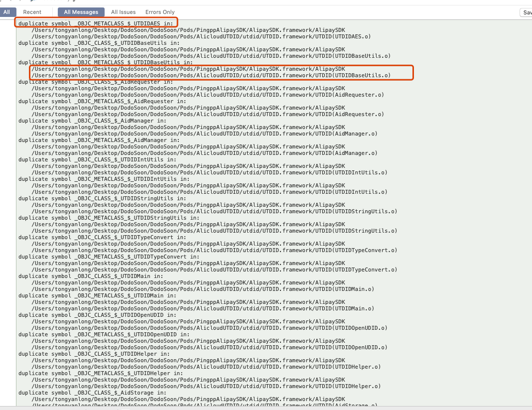Select line 'duplicate symbol _OBJC_METACLASS_$_UTDIDHelper in:'
Image resolution: width=532 pixels, height=410 pixels.
[101, 373]
